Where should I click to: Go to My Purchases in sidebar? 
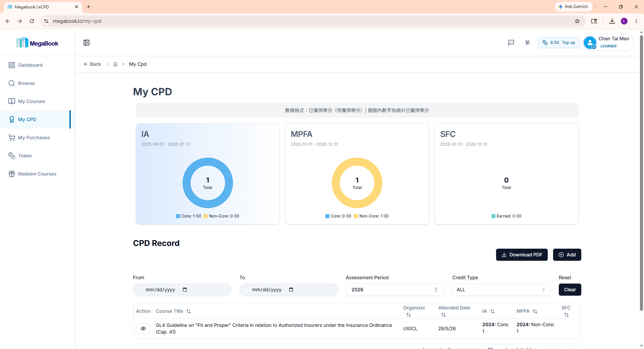[x=34, y=138]
